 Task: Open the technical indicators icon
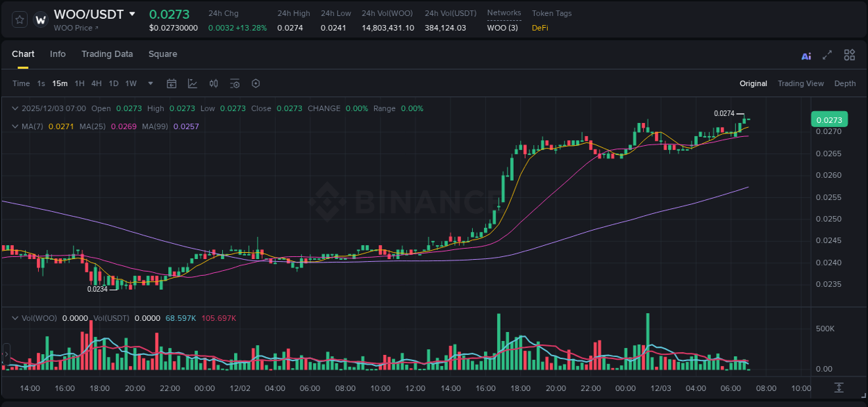coord(234,83)
